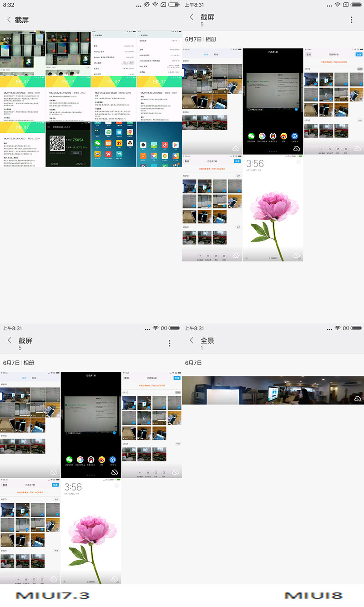Image resolution: width=364 pixels, height=607 pixels.
Task: Open 已选择6项 thumbnail in lower-left screen
Action: tap(152, 425)
